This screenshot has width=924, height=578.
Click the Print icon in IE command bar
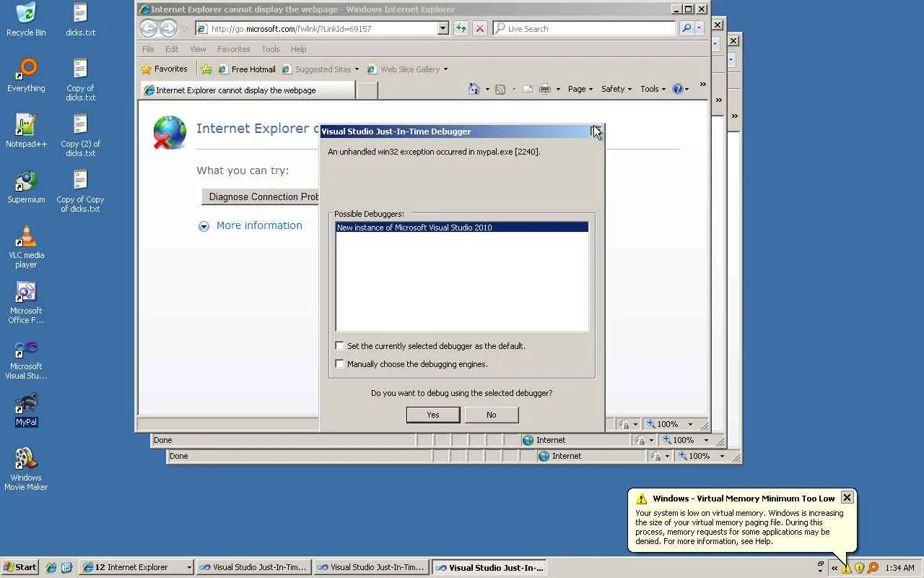tap(545, 89)
